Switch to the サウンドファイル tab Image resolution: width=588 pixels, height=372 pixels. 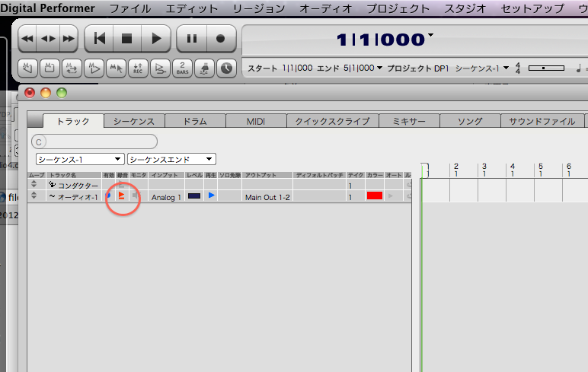tap(542, 121)
